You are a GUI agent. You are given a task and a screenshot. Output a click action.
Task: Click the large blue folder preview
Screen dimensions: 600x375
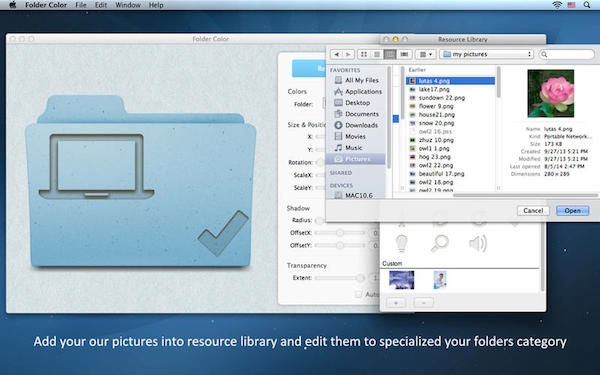[x=140, y=181]
